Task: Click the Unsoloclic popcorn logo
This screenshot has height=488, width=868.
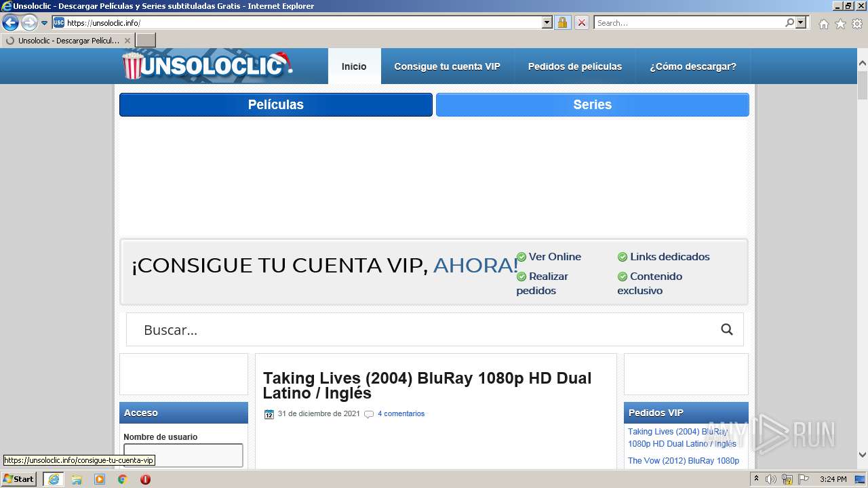Action: pos(208,66)
